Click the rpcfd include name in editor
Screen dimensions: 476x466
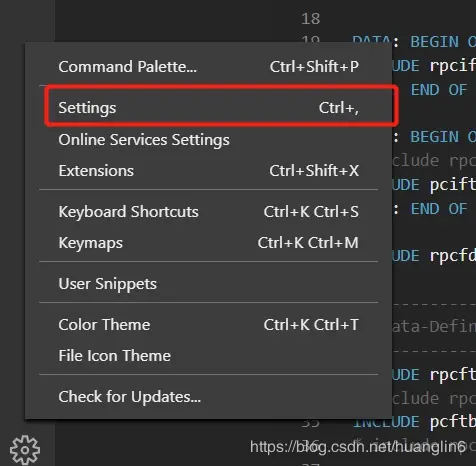click(x=452, y=256)
